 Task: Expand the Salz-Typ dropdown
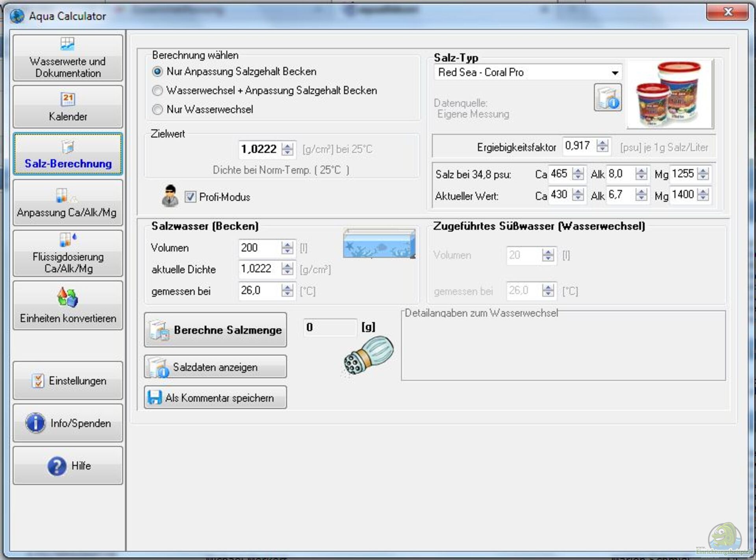coord(615,73)
